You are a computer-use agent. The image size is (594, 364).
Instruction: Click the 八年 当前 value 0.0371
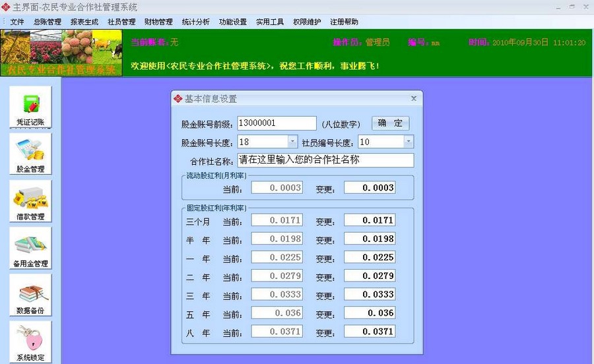tap(277, 332)
